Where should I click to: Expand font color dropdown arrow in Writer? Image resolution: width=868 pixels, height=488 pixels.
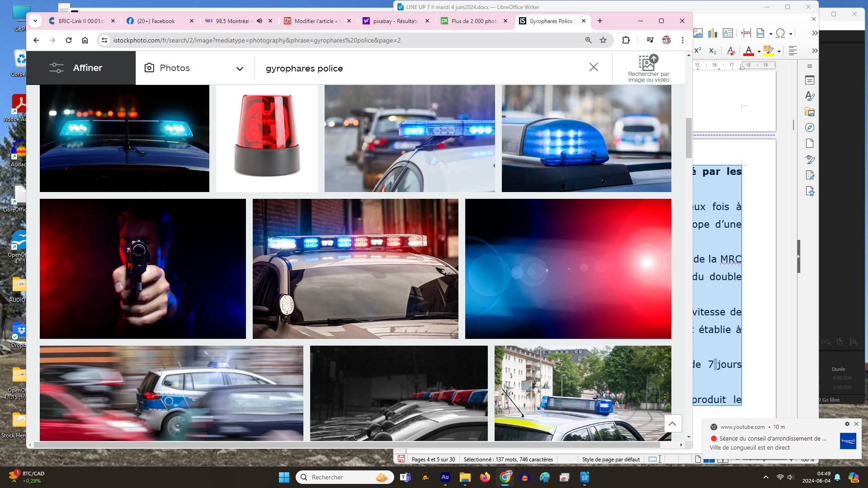click(759, 51)
